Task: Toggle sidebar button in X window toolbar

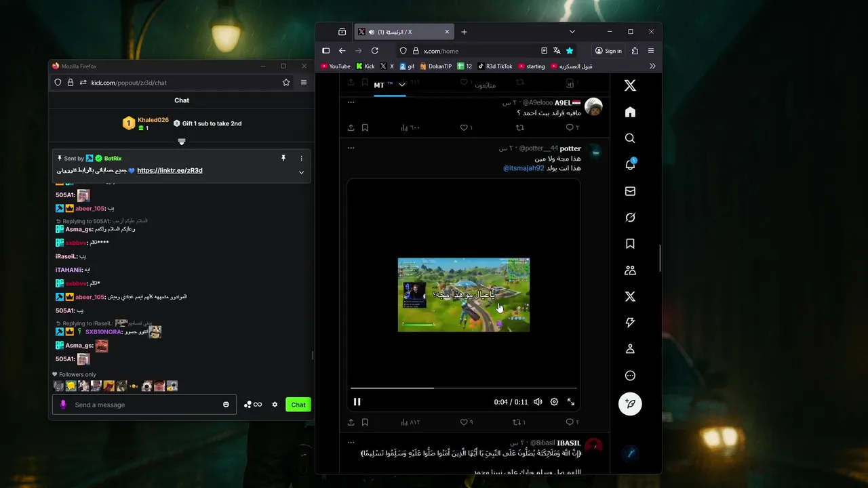Action: coord(325,51)
